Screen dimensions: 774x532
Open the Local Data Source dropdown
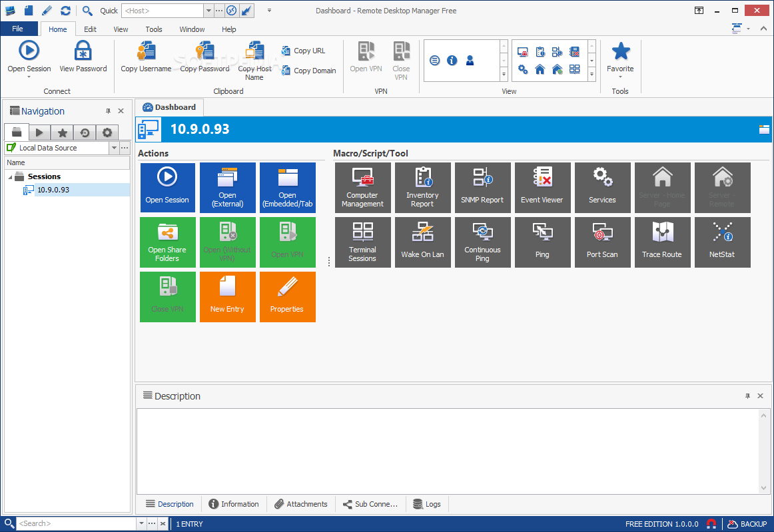(x=114, y=148)
